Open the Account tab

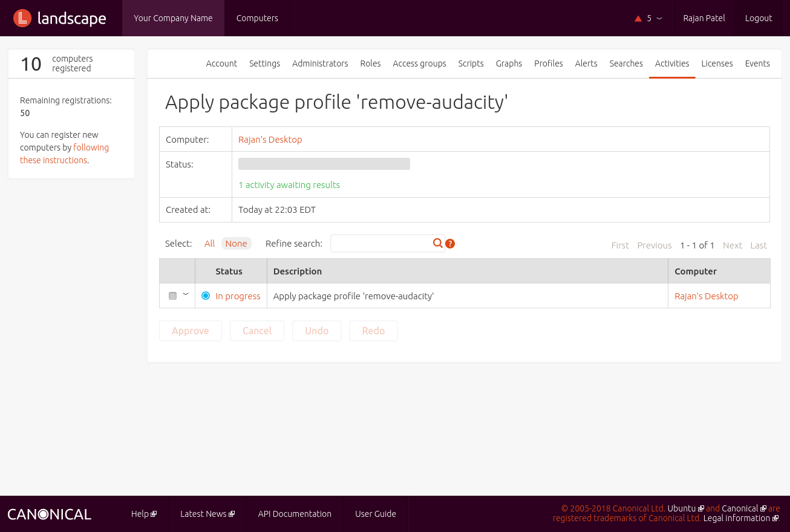tap(221, 63)
